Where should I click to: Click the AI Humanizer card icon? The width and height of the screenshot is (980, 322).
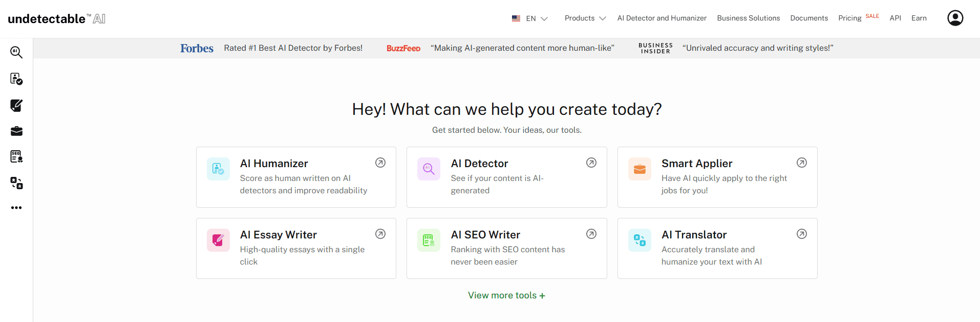coord(218,169)
